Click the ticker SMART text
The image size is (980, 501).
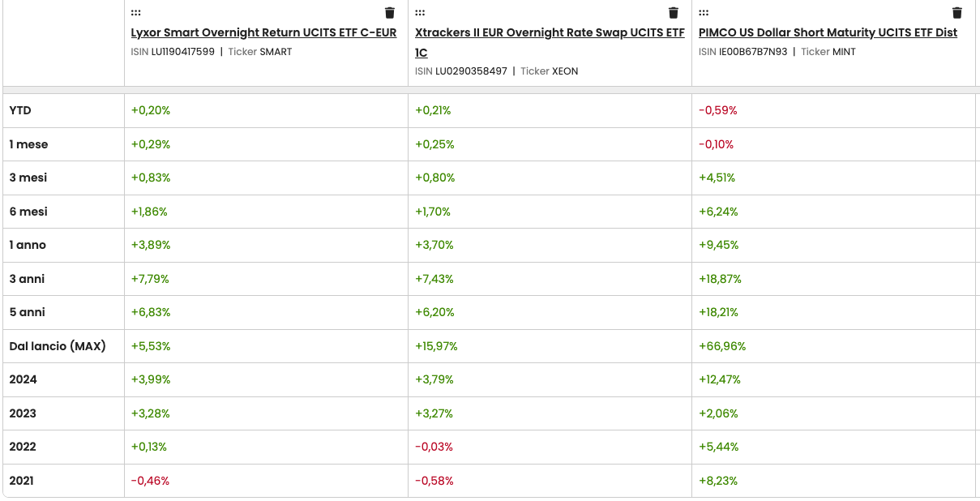274,51
